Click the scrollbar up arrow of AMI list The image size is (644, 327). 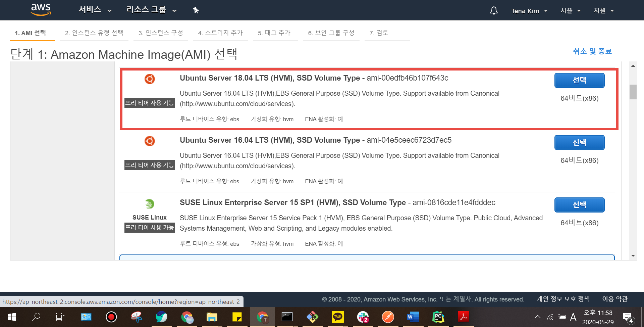coord(633,66)
